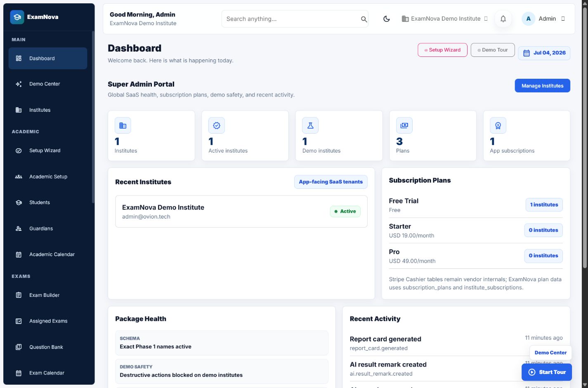The width and height of the screenshot is (588, 388).
Task: Click the Admin avatar letter A
Action: 529,19
